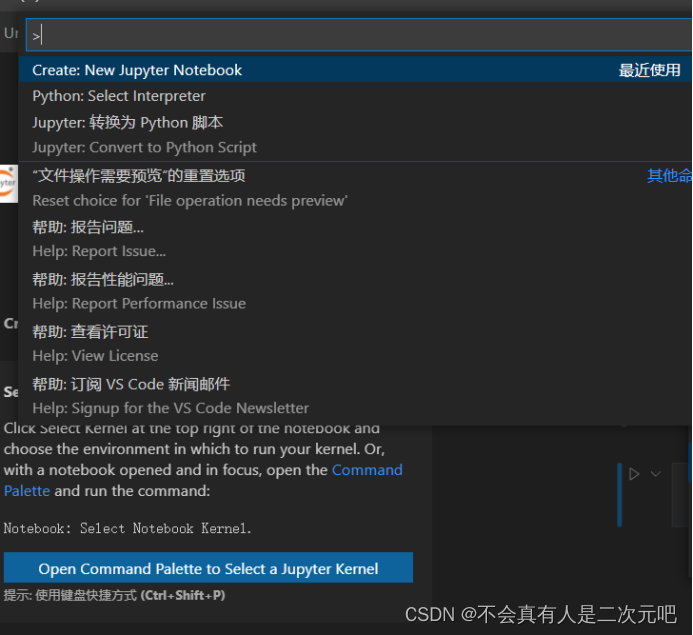Click the Jupyter logo icon at left
Viewport: 693px width, 635px height.
[8, 184]
